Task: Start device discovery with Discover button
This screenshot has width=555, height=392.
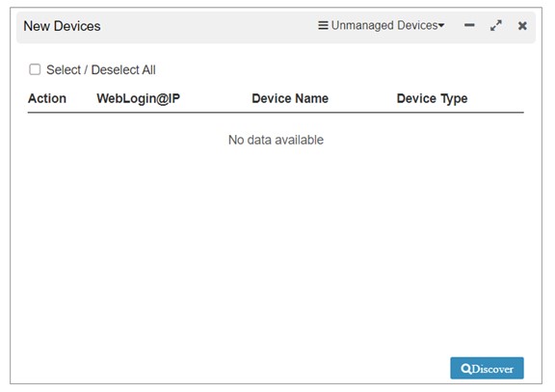Action: 487,368
